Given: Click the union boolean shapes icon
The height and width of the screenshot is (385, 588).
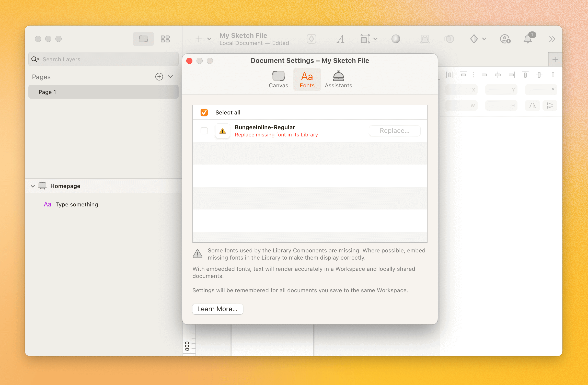Looking at the screenshot, I should [x=449, y=39].
